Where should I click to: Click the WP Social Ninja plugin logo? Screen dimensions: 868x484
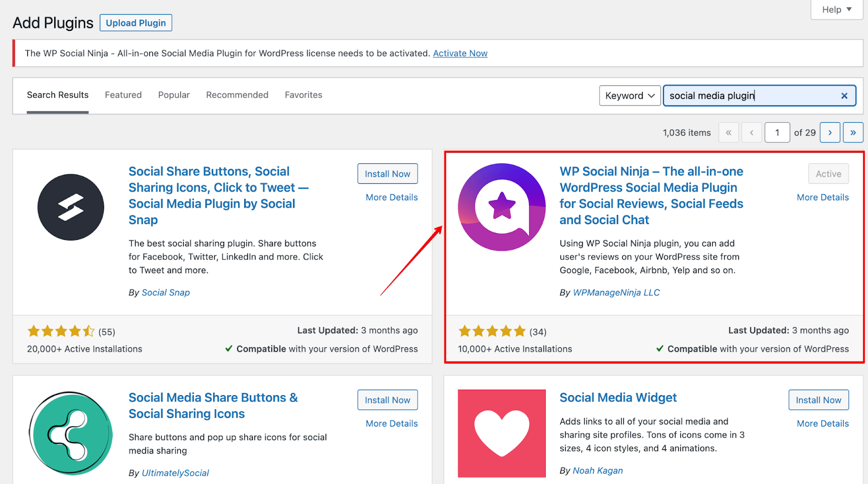[x=502, y=207]
